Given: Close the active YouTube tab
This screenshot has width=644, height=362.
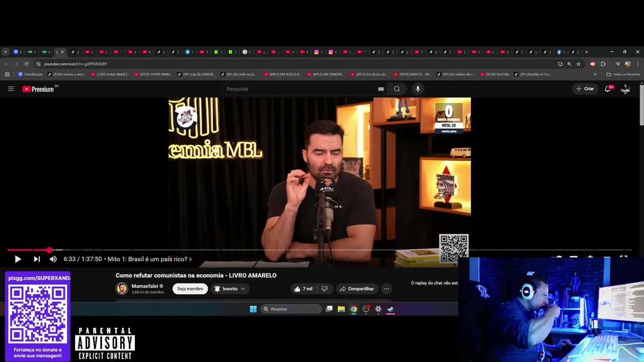Looking at the screenshot, I should [x=62, y=52].
